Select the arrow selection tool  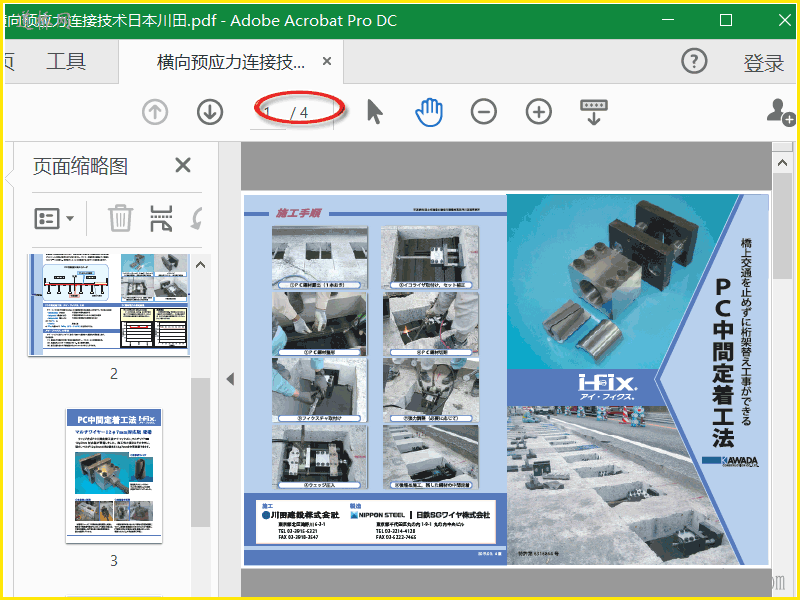point(374,112)
